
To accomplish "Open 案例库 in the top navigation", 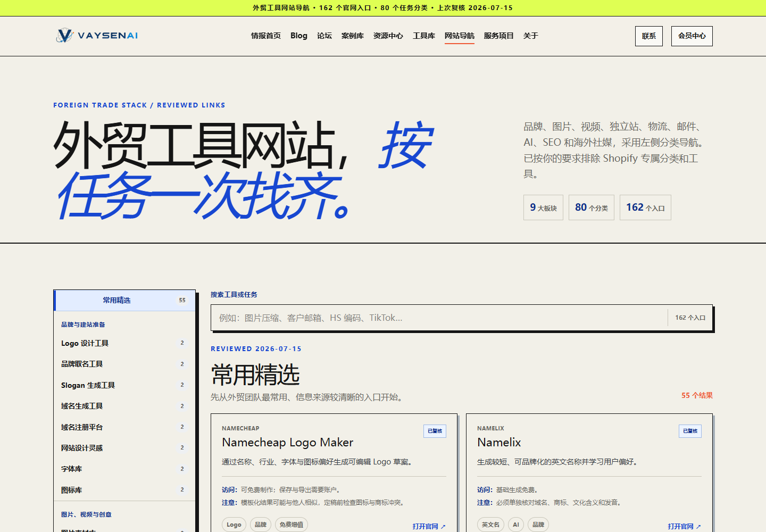I will click(353, 36).
